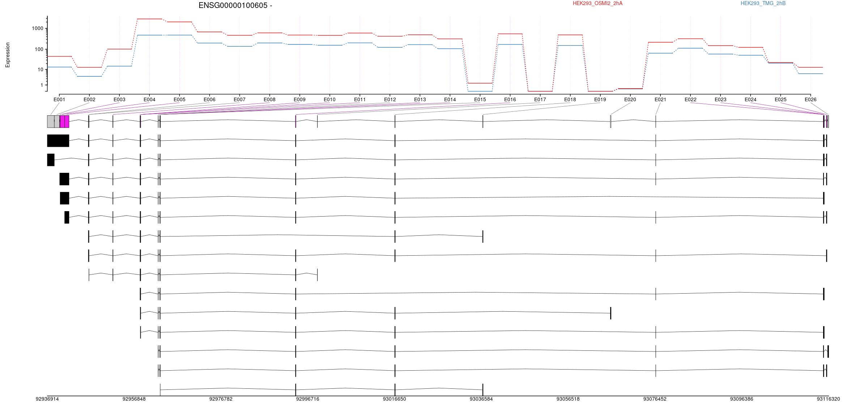868x405 pixels.
Task: Click genomic coordinate 93096386
Action: (741, 399)
